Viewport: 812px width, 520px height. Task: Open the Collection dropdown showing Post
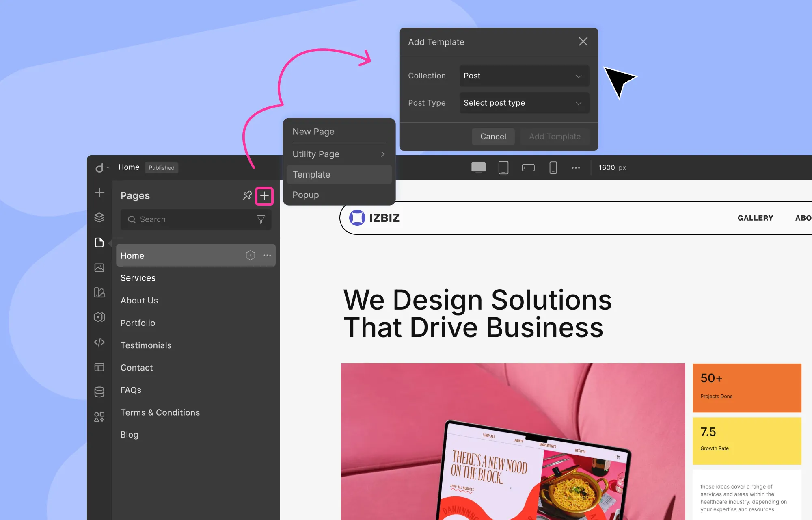coord(524,76)
